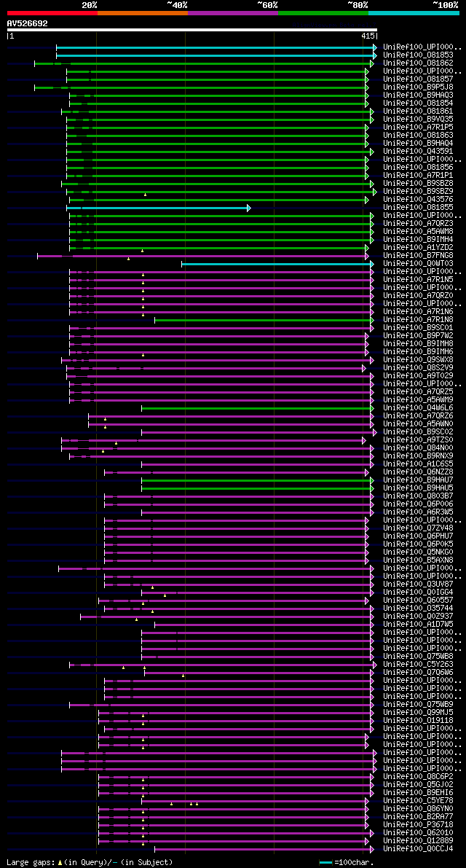Select hit label UniRef100_B9SC01
Viewport: 466px width, 868px height.
pos(418,328)
